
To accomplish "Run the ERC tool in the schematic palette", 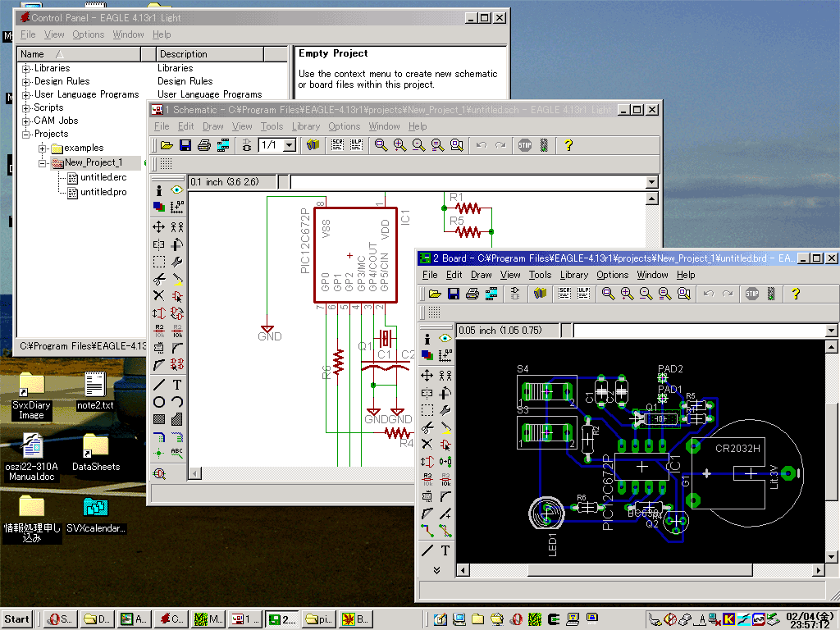I will point(159,473).
